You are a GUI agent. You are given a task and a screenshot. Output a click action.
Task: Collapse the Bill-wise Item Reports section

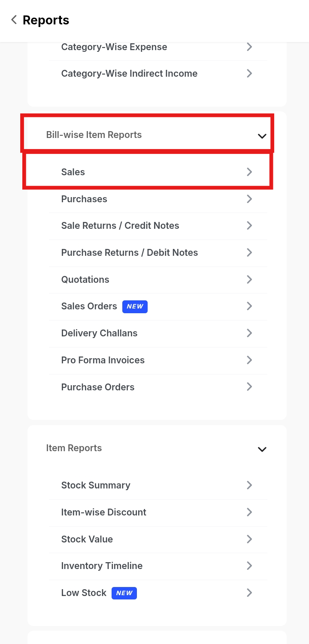click(262, 136)
